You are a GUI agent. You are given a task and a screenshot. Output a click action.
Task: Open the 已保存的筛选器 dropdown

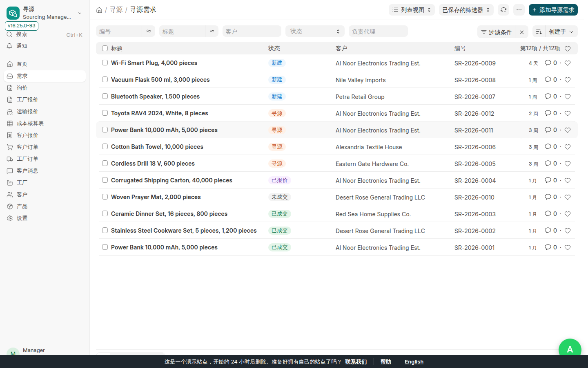point(466,10)
